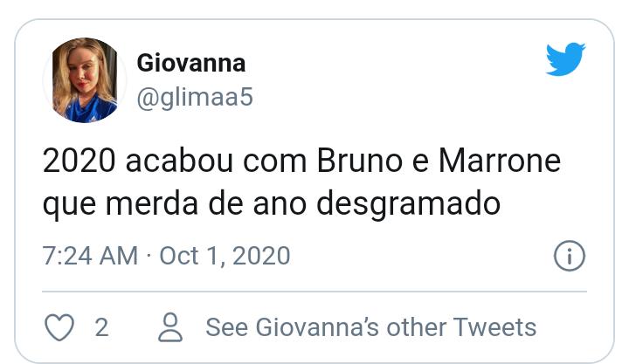Click the Oct 1, 2020 date
The image size is (629, 364).
point(225,256)
